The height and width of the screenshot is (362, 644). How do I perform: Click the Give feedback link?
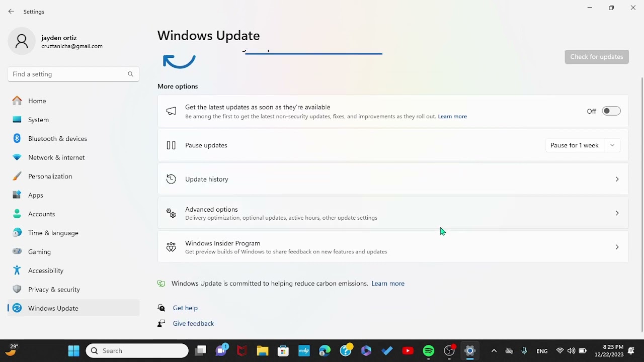pyautogui.click(x=193, y=323)
